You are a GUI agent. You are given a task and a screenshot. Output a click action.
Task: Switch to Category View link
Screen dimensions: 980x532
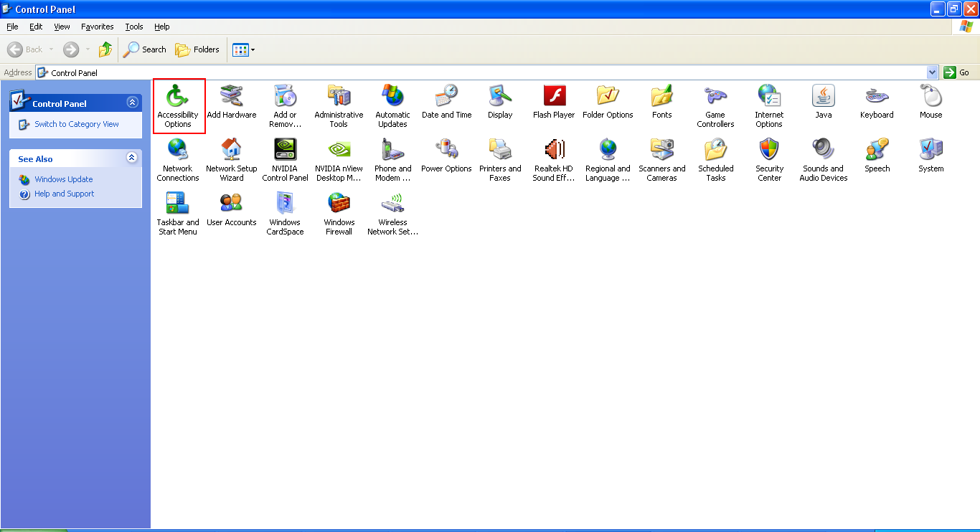77,124
